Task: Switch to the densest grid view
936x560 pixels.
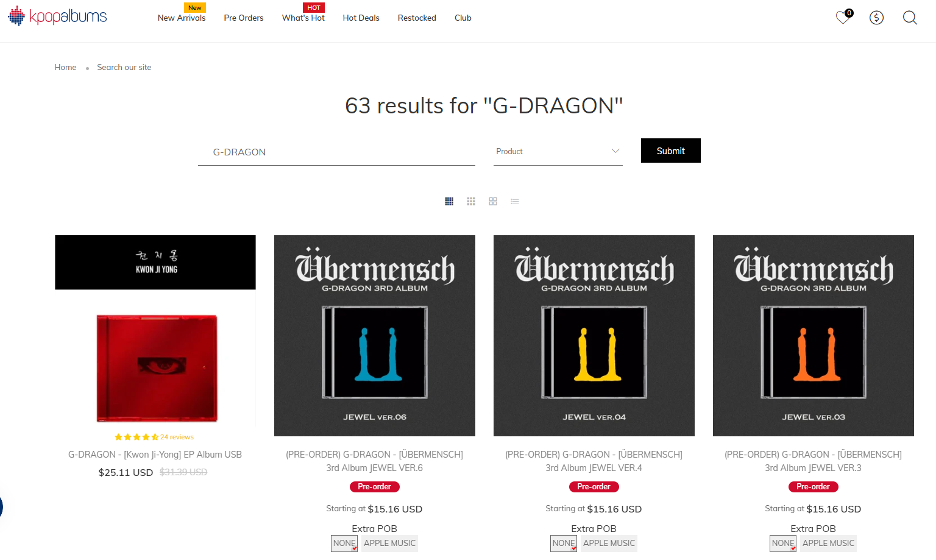Action: (x=449, y=201)
